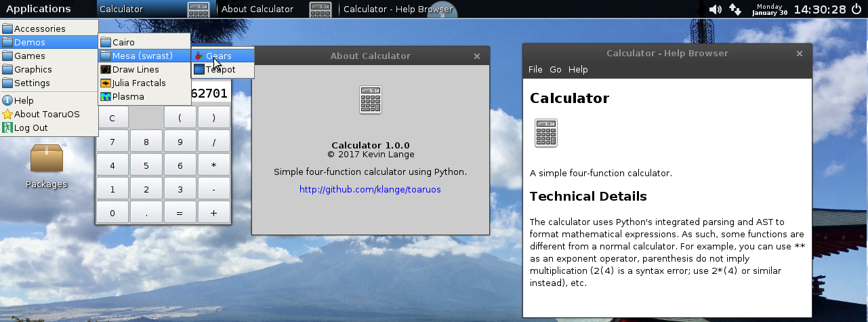
Task: Click the volume speaker icon in panel
Action: pyautogui.click(x=716, y=9)
